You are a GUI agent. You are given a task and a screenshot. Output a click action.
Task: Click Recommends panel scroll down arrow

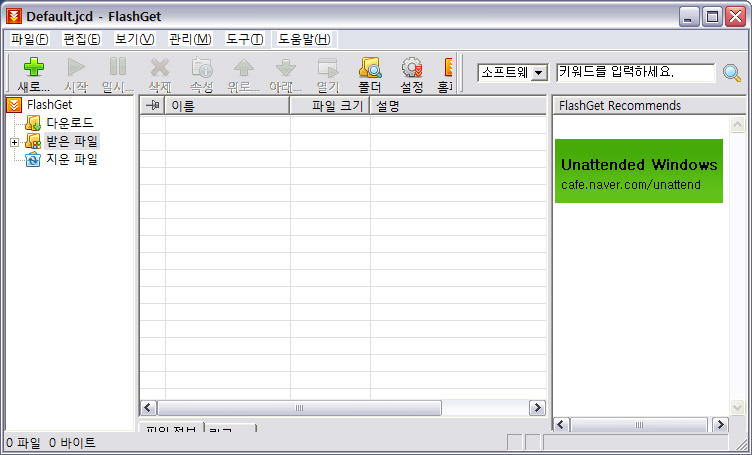(737, 408)
